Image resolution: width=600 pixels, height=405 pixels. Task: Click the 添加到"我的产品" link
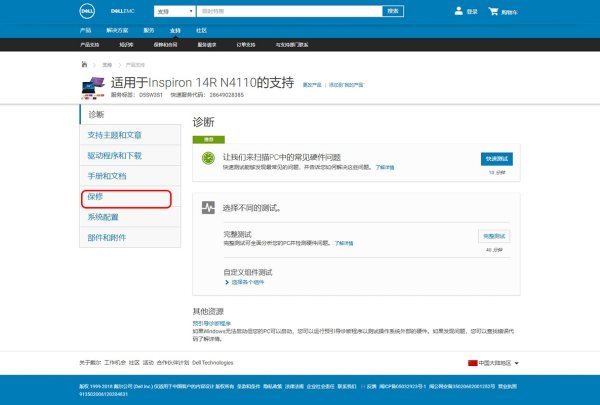pos(346,85)
